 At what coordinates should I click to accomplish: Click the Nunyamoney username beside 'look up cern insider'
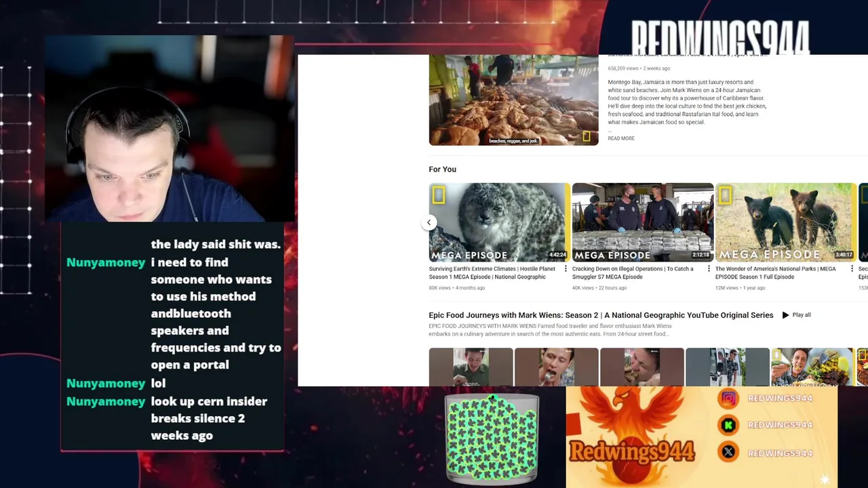tap(106, 402)
